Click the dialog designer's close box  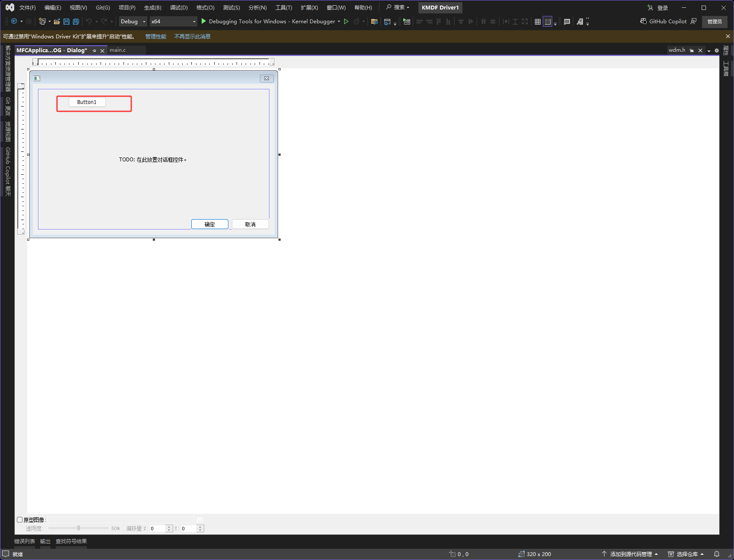(x=267, y=78)
